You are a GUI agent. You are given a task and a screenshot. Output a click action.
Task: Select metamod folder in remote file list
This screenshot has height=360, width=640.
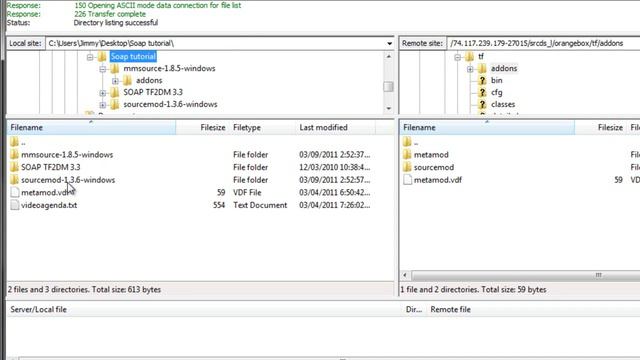coord(431,155)
